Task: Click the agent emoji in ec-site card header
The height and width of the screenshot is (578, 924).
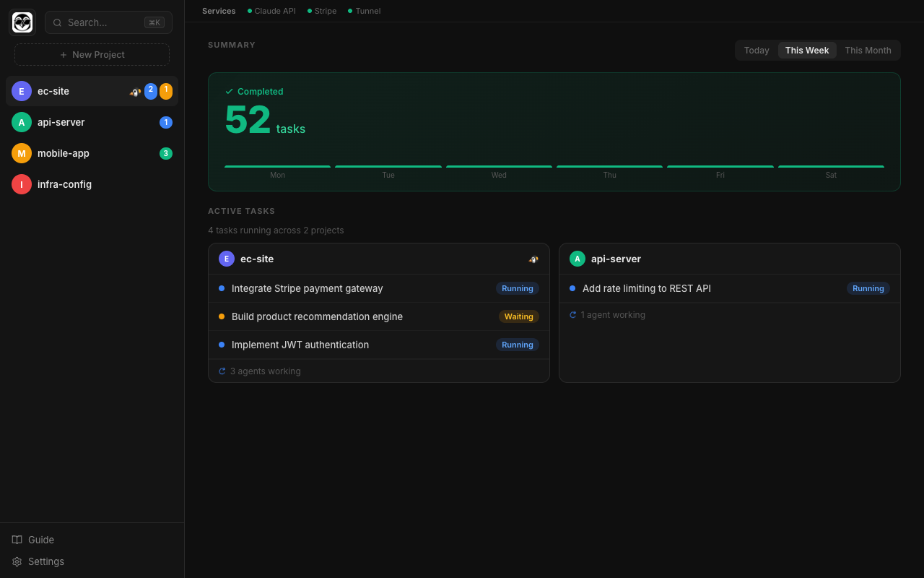Action: coord(533,259)
